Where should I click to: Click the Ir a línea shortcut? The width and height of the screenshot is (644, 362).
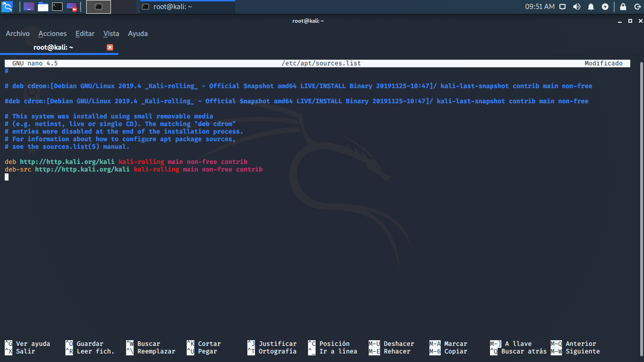[x=333, y=352]
